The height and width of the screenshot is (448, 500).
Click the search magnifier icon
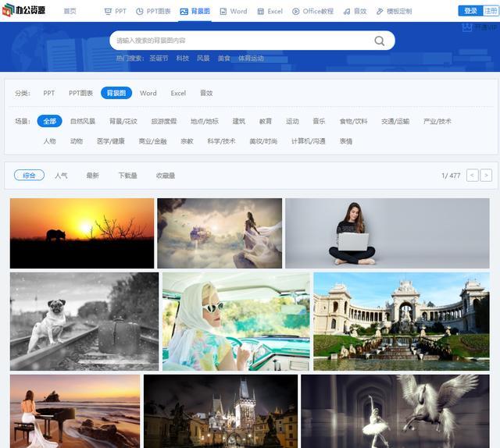pos(380,41)
